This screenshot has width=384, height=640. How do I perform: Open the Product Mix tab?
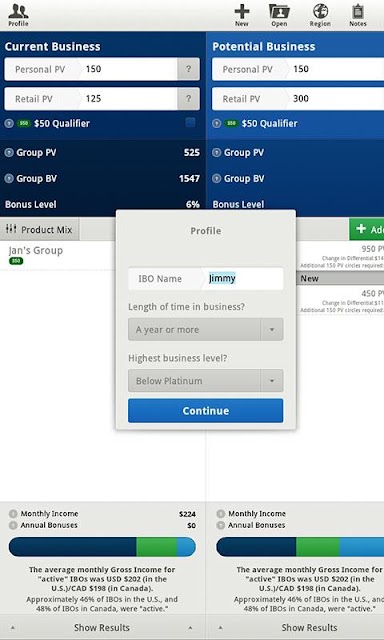click(x=40, y=229)
